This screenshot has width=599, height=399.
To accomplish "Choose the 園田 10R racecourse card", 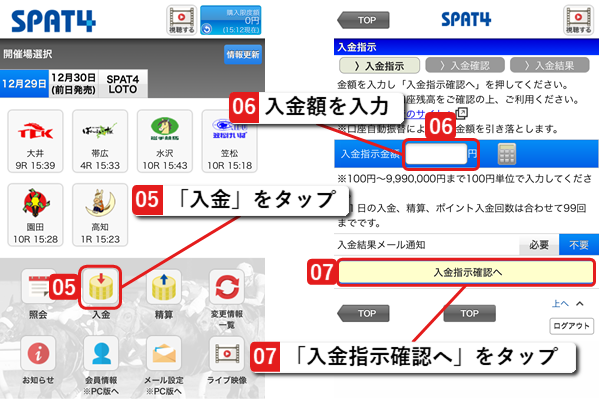I will [x=35, y=215].
